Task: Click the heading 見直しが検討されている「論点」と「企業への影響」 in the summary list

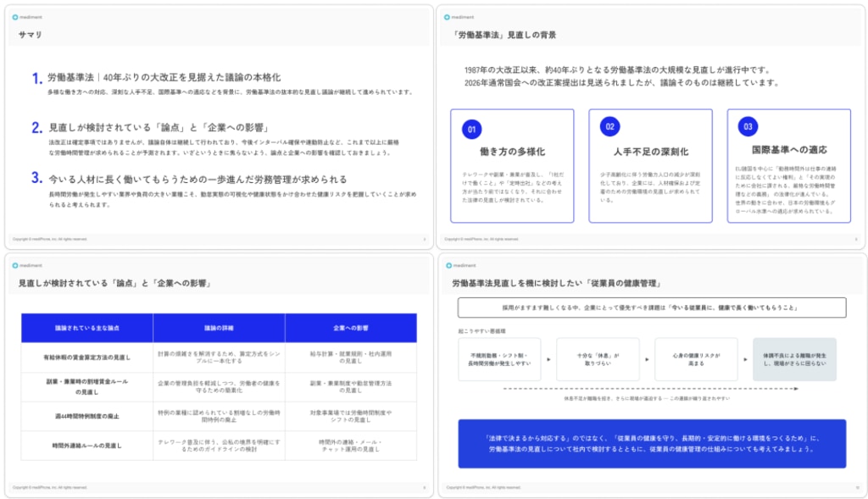Action: tap(159, 128)
